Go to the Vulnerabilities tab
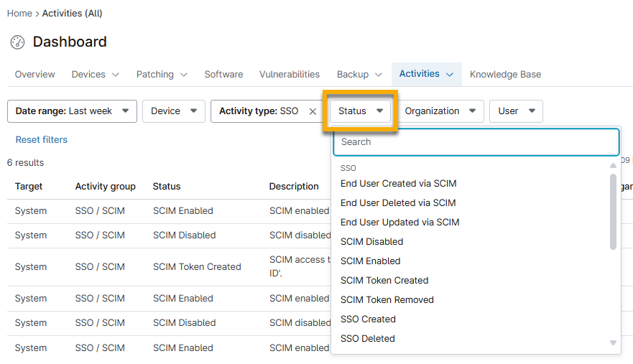Viewport: 633px width, 364px height. [290, 75]
